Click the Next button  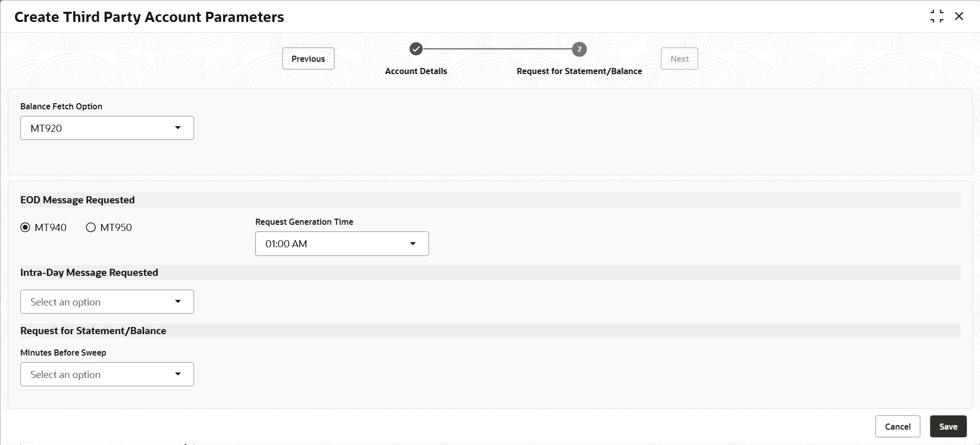(679, 59)
